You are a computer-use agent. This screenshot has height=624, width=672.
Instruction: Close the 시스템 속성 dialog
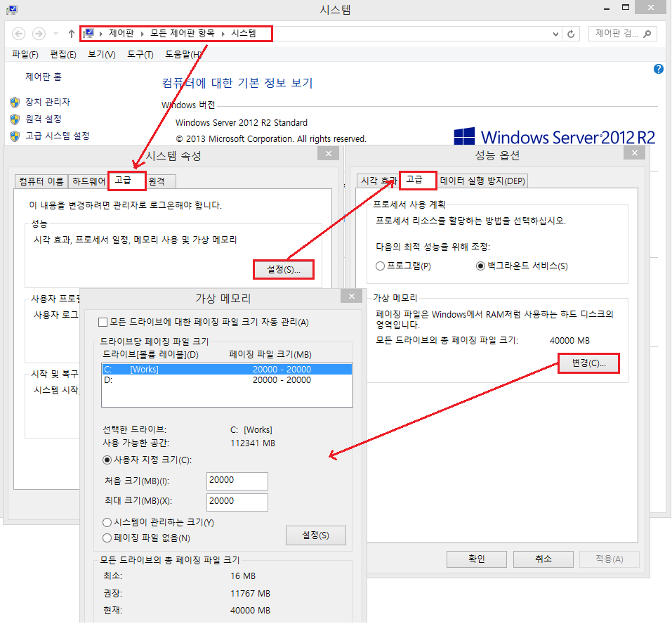pyautogui.click(x=329, y=153)
